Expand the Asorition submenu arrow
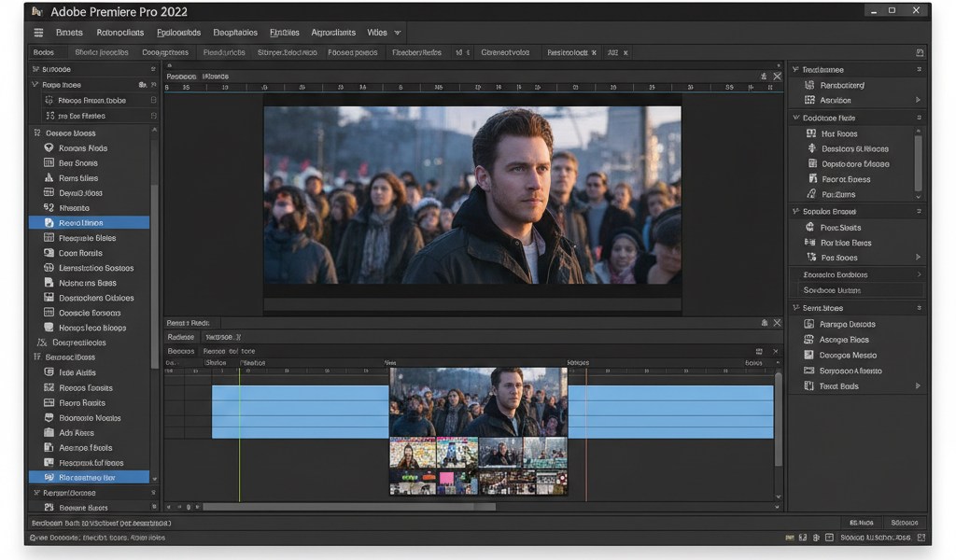 tap(919, 99)
